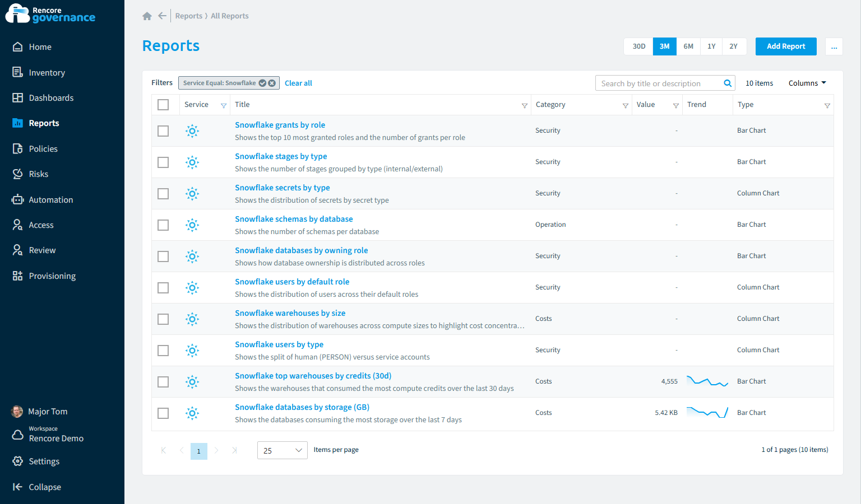Check the Snowflake databases by storage row

(x=163, y=413)
